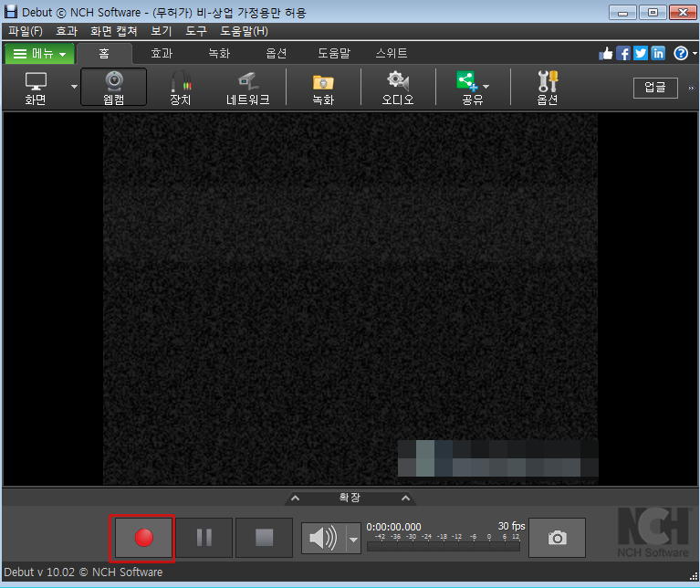The height and width of the screenshot is (588, 700).
Task: Switch to the 스위트 tab
Action: [392, 54]
